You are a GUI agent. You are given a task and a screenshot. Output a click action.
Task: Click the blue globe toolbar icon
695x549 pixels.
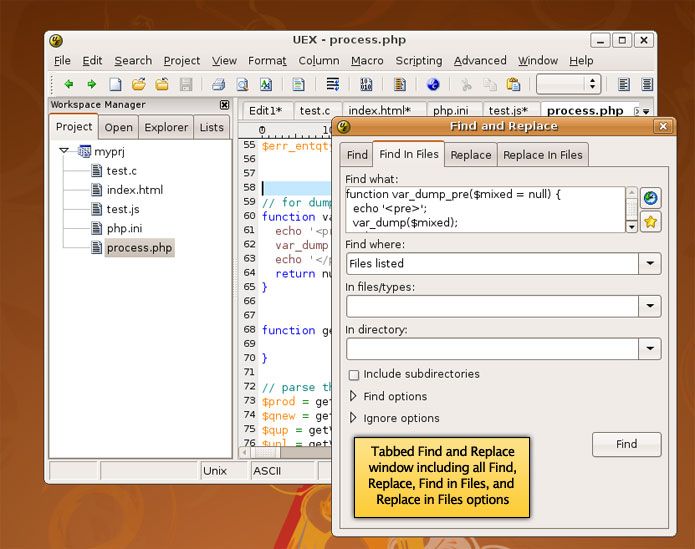[433, 84]
